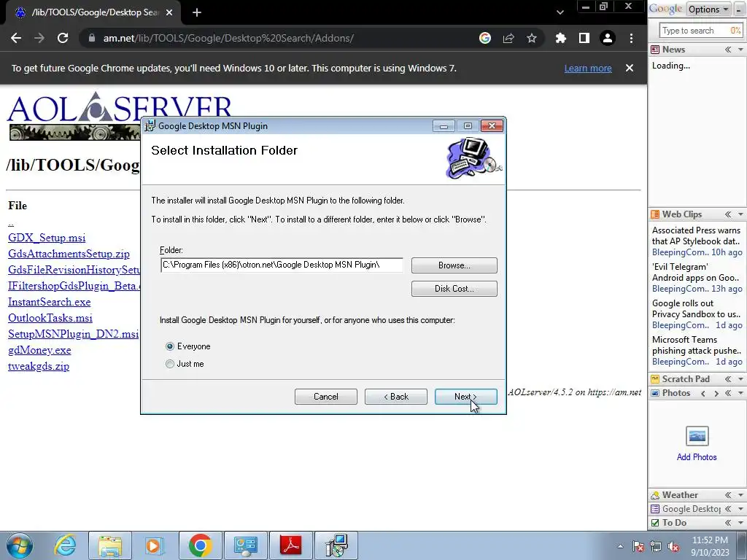Open GdsAttachmentsSetup.zip link

point(69,254)
